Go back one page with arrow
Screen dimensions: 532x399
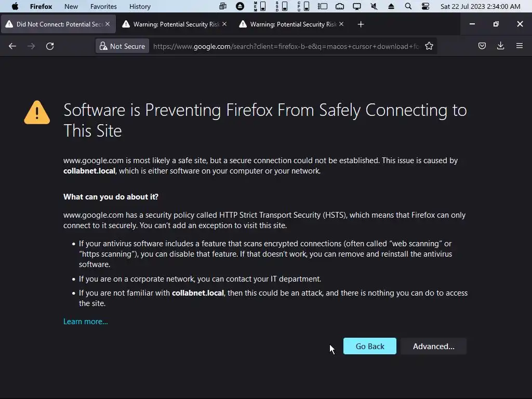pyautogui.click(x=12, y=46)
